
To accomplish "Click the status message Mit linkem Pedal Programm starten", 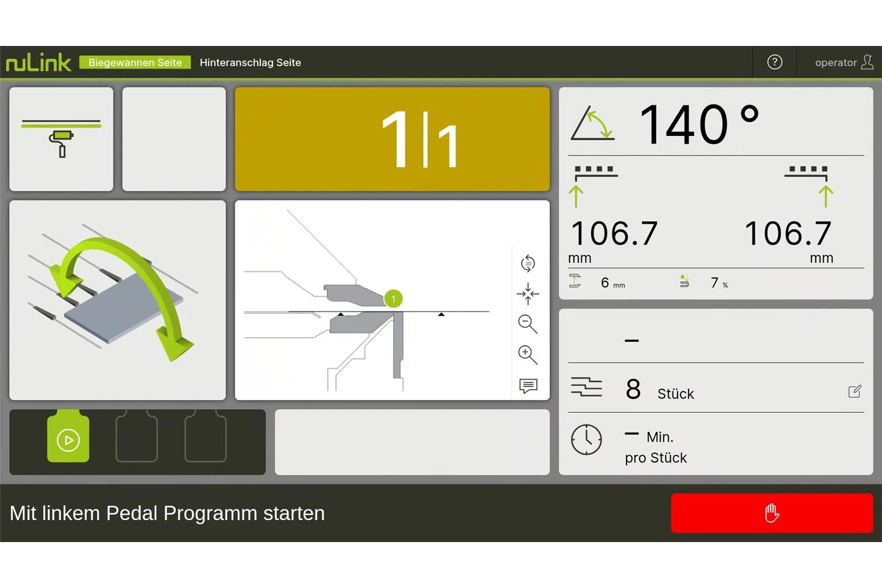I will [167, 513].
